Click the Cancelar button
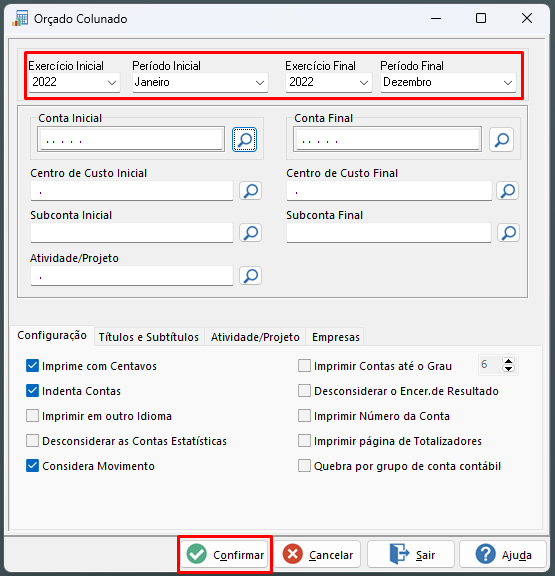Viewport: 555px width, 576px height. click(317, 554)
